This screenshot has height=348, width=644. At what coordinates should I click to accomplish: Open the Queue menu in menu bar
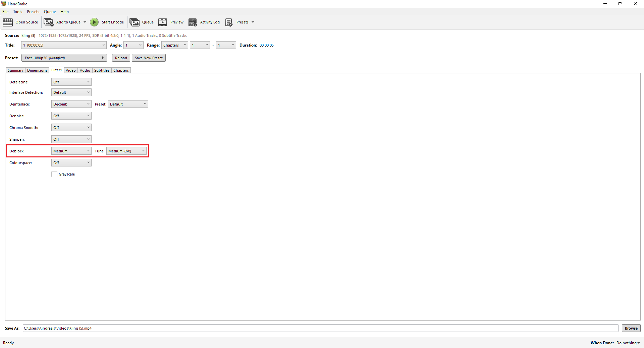(x=50, y=12)
